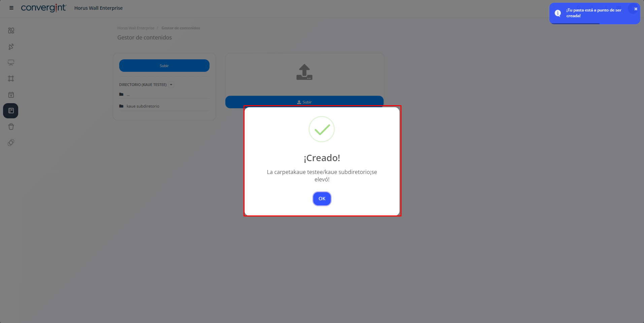This screenshot has width=644, height=323.
Task: Click the upload tray icon
Action: pyautogui.click(x=304, y=72)
